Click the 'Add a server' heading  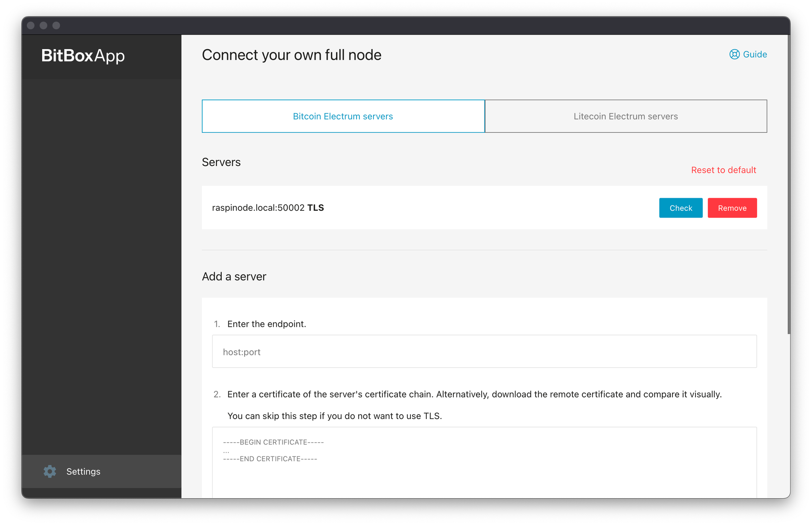pyautogui.click(x=234, y=277)
